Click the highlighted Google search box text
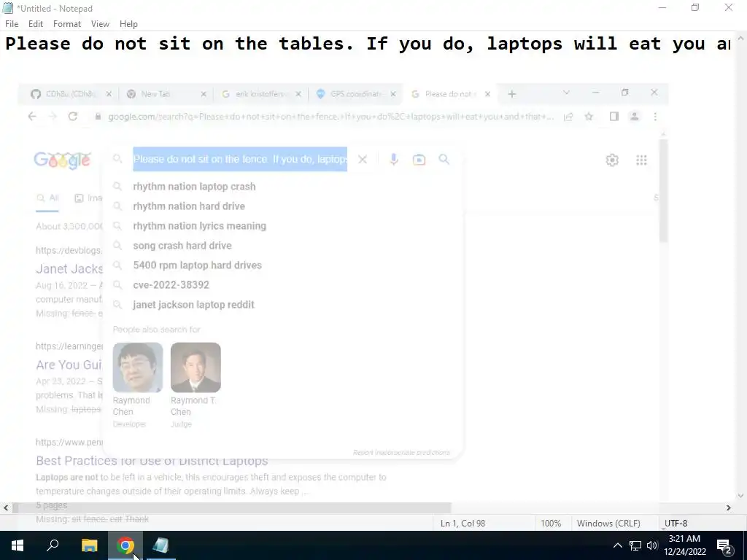 click(x=240, y=159)
